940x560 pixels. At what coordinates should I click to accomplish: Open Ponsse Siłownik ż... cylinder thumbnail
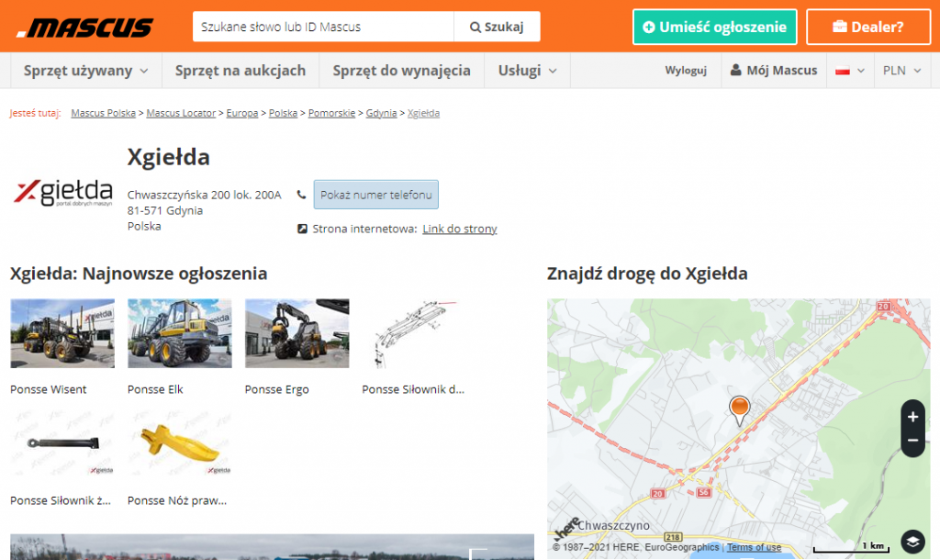(x=62, y=443)
